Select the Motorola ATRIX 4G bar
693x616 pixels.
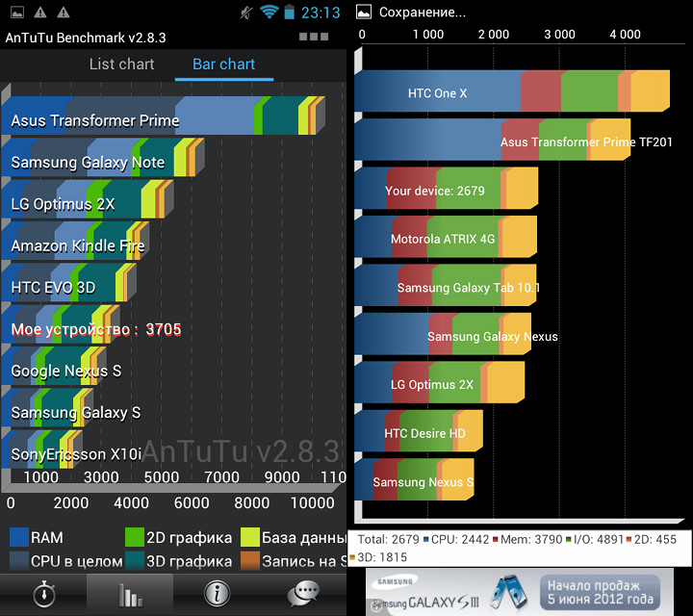tap(446, 237)
